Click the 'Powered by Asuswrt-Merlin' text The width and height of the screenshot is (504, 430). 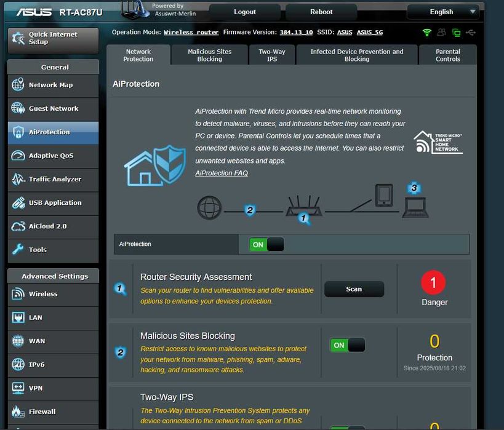point(174,10)
